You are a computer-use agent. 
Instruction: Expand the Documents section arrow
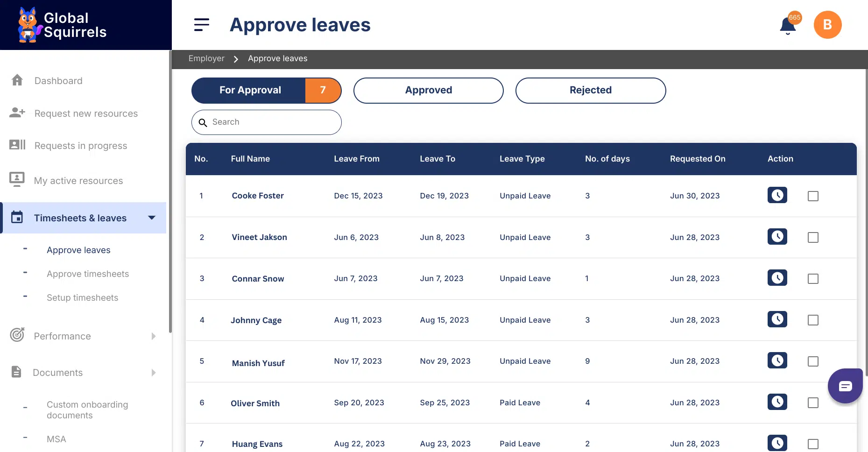pyautogui.click(x=154, y=373)
